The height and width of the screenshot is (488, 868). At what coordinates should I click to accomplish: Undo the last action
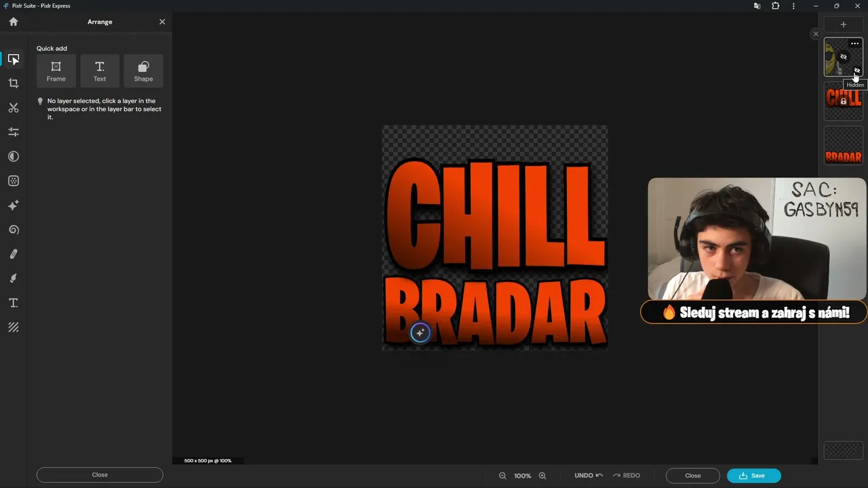[x=589, y=476]
